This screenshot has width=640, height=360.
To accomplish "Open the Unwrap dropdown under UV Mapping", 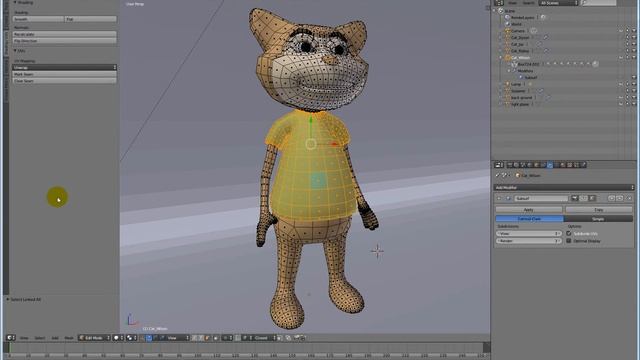I will (x=64, y=67).
